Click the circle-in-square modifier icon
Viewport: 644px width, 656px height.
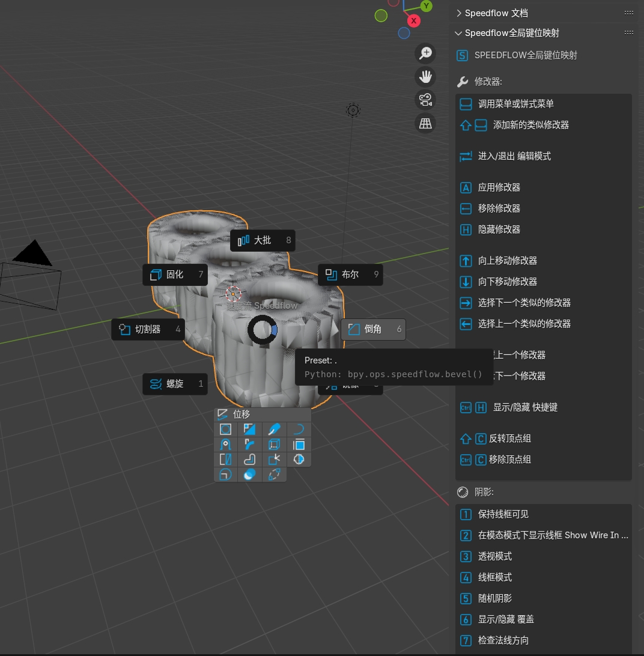[x=225, y=430]
